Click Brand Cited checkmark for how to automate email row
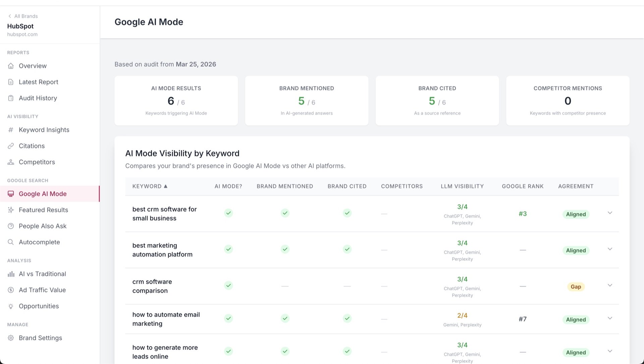The height and width of the screenshot is (364, 644). point(347,318)
